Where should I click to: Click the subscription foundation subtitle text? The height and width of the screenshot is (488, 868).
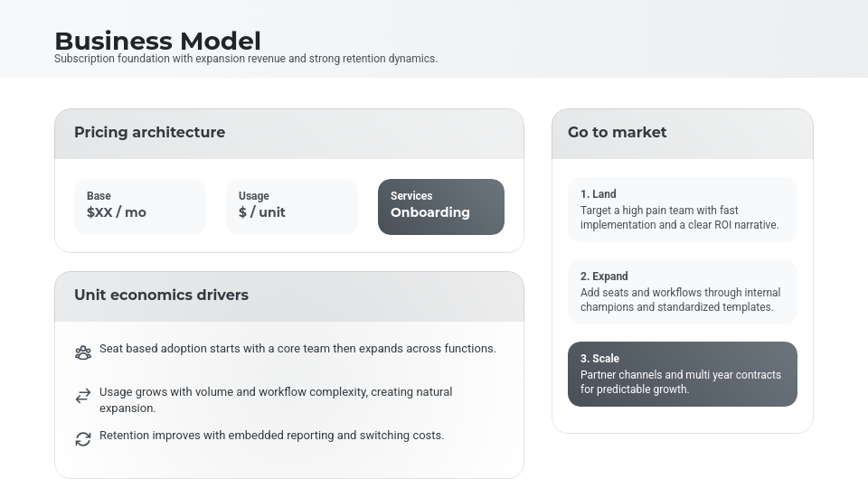pos(246,59)
